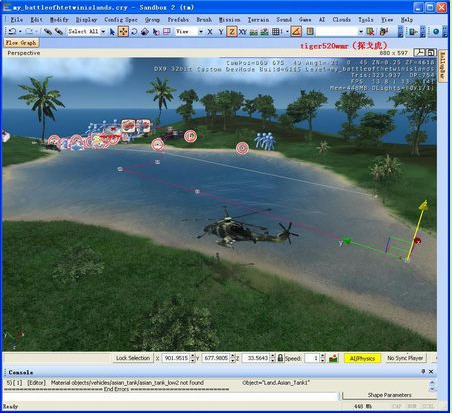
Task: Click the viewport layout icon beside 880 x 597
Action: (419, 52)
